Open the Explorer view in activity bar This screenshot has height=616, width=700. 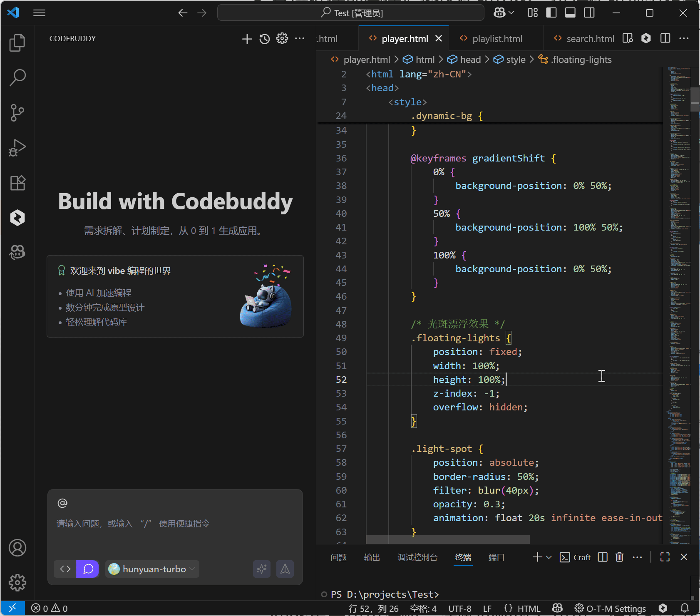pos(17,43)
